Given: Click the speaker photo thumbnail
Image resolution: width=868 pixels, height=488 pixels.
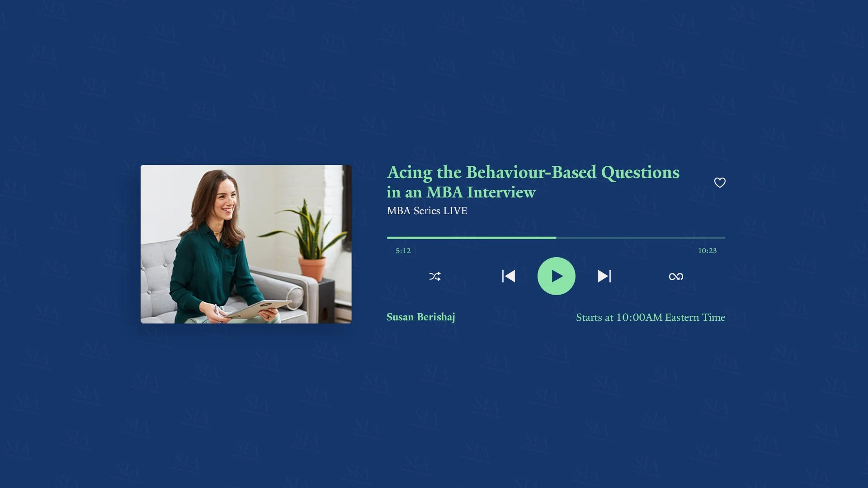Looking at the screenshot, I should [246, 244].
